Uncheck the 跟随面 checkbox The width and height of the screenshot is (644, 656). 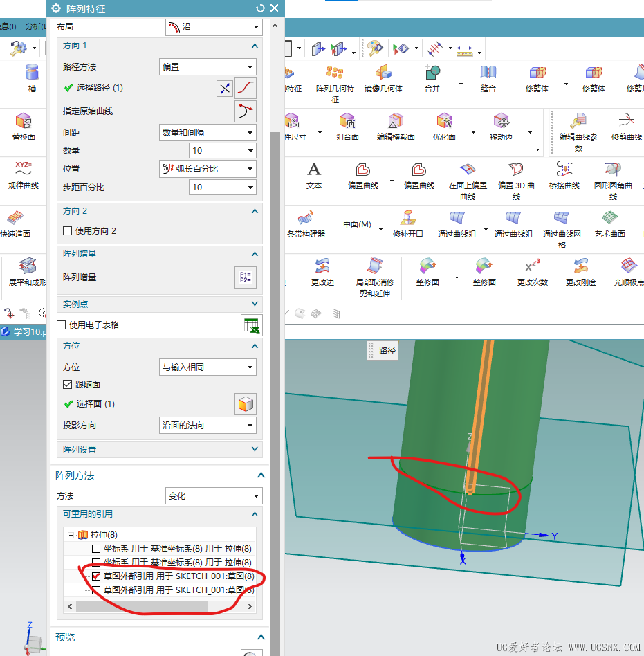pos(67,384)
